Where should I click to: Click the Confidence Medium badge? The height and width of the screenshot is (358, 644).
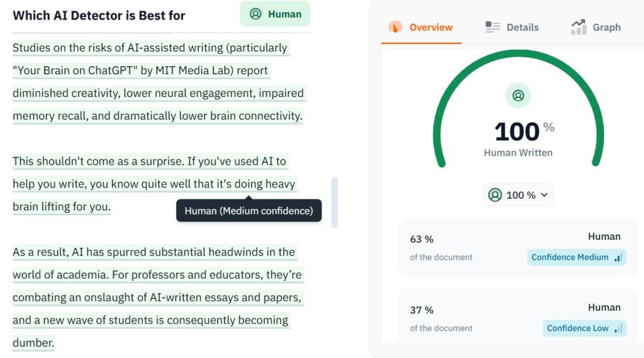(570, 257)
